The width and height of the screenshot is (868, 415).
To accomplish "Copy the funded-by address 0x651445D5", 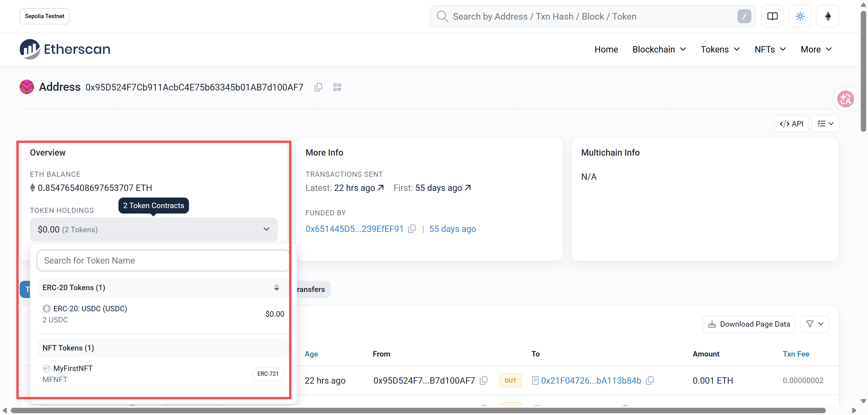I will pos(412,229).
